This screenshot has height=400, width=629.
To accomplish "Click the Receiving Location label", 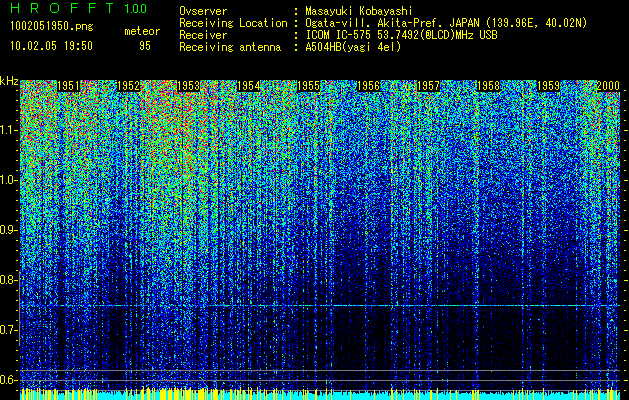I will [233, 23].
